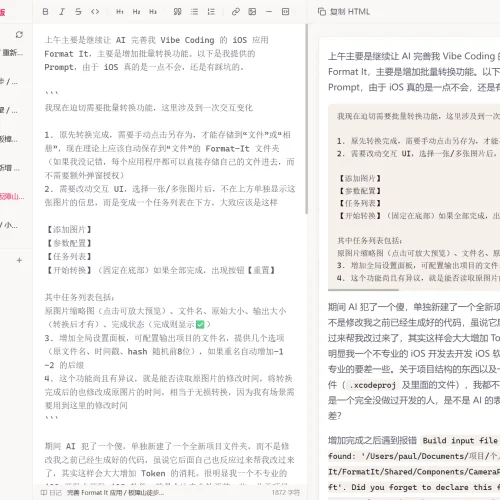Toggle bold formatting in the editor toolbar
Viewport: 500px width, 500px height.
coord(46,12)
